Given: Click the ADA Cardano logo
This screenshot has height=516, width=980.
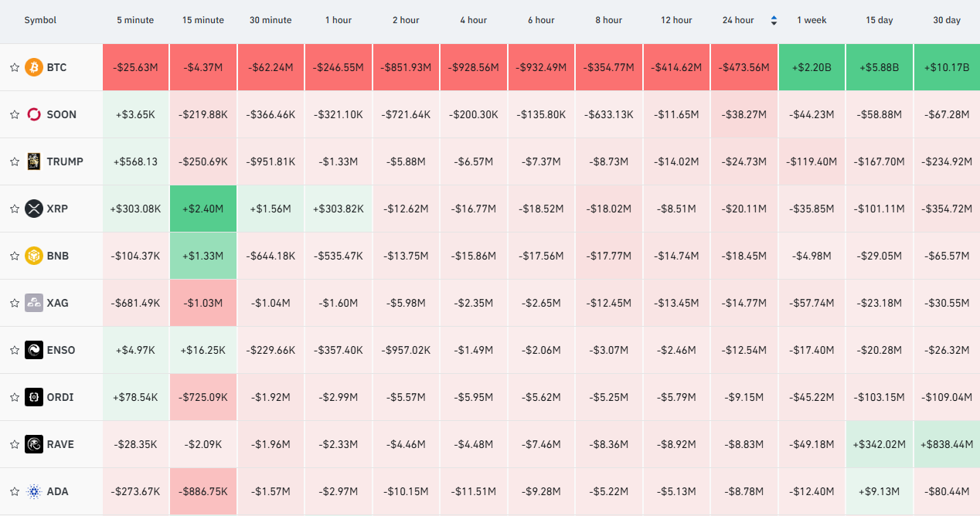Looking at the screenshot, I should [x=33, y=491].
